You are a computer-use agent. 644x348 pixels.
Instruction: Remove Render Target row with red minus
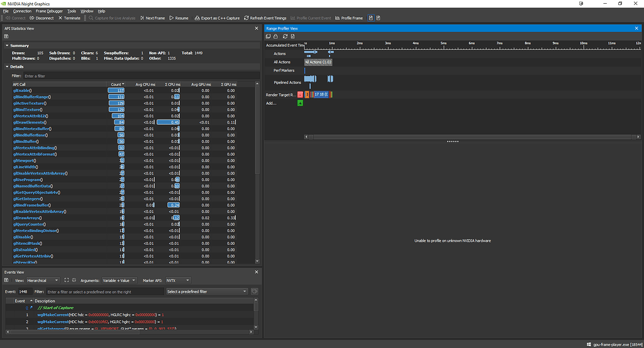click(300, 94)
